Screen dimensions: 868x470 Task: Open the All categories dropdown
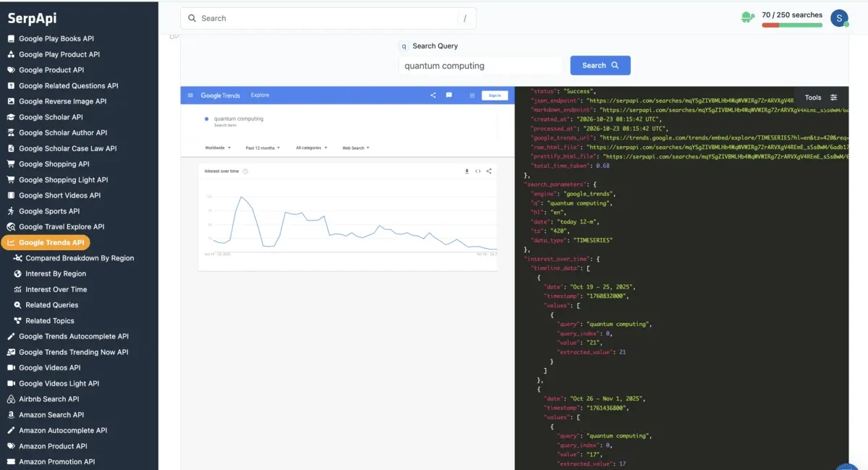click(312, 148)
